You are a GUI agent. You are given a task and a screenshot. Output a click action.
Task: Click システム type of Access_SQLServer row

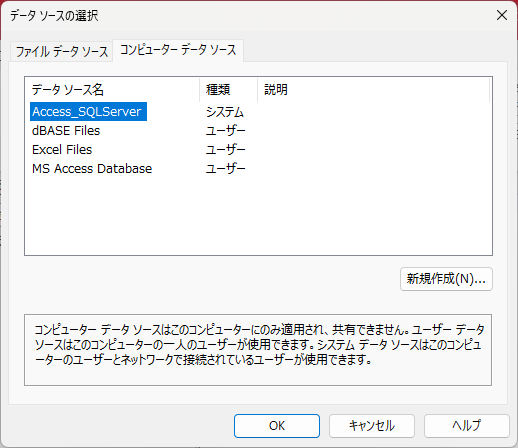click(x=225, y=112)
